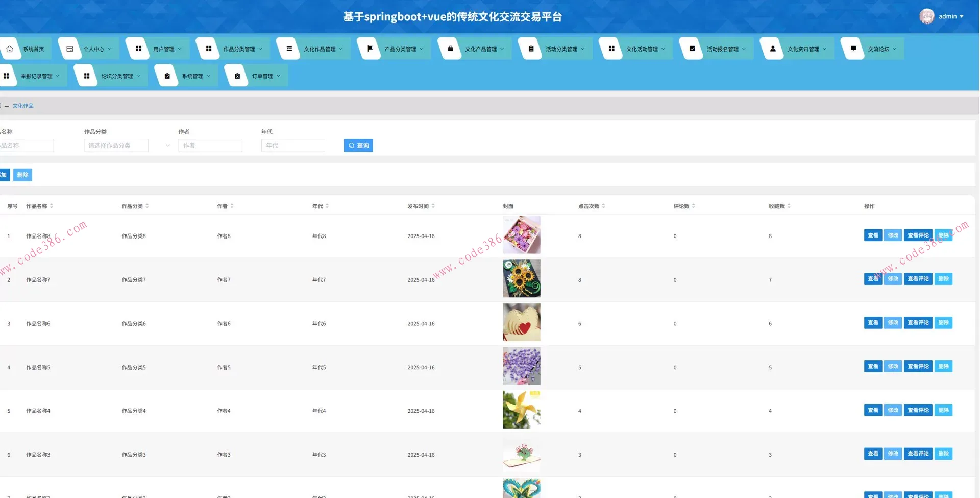The width and height of the screenshot is (980, 498).
Task: Open 订单管理 using its icon
Action: pos(237,75)
